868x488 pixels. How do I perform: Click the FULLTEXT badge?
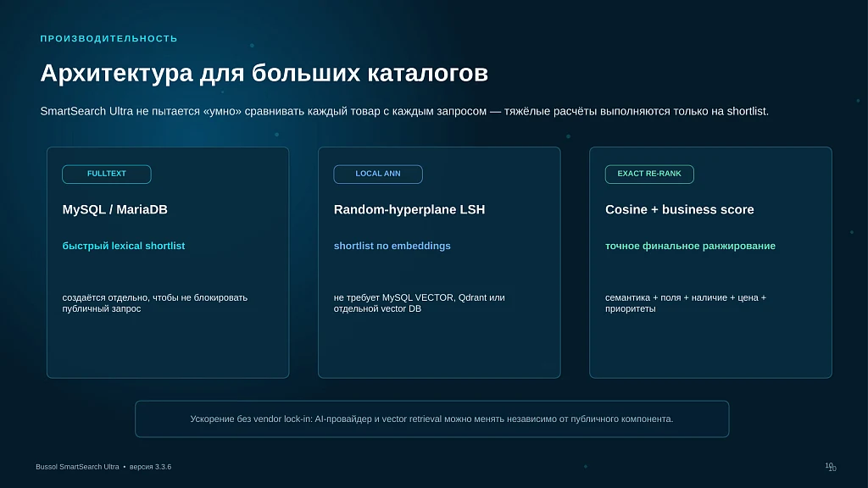point(106,174)
